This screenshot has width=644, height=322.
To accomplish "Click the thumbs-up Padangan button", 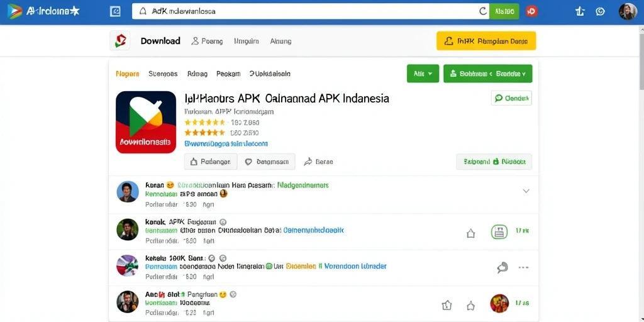I will (x=211, y=162).
